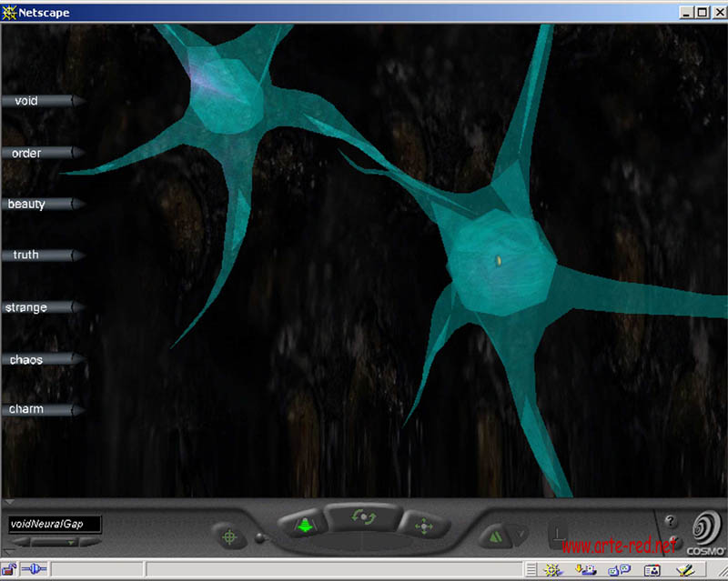
Task: Open the Address Book status bar icon
Action: [x=652, y=570]
